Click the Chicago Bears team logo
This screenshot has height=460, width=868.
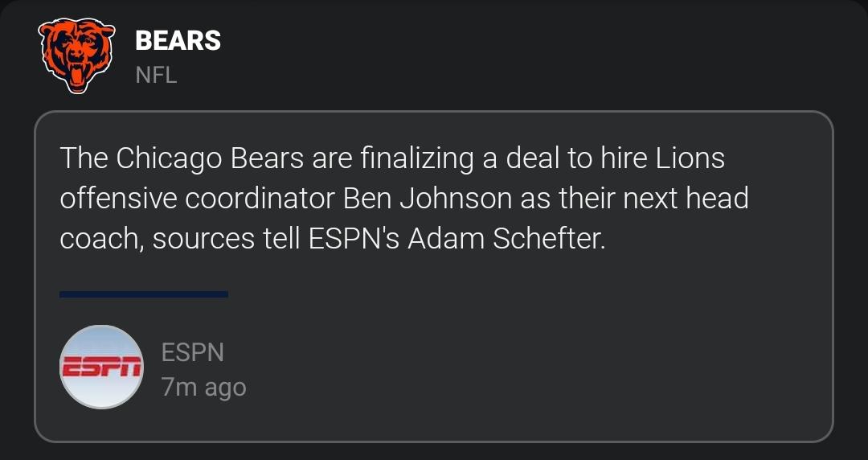78,56
